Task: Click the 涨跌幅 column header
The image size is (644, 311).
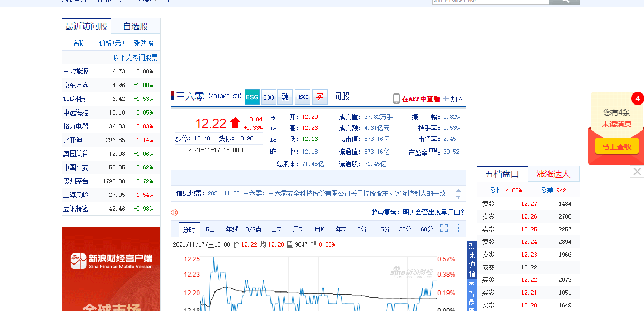Action: coord(144,43)
